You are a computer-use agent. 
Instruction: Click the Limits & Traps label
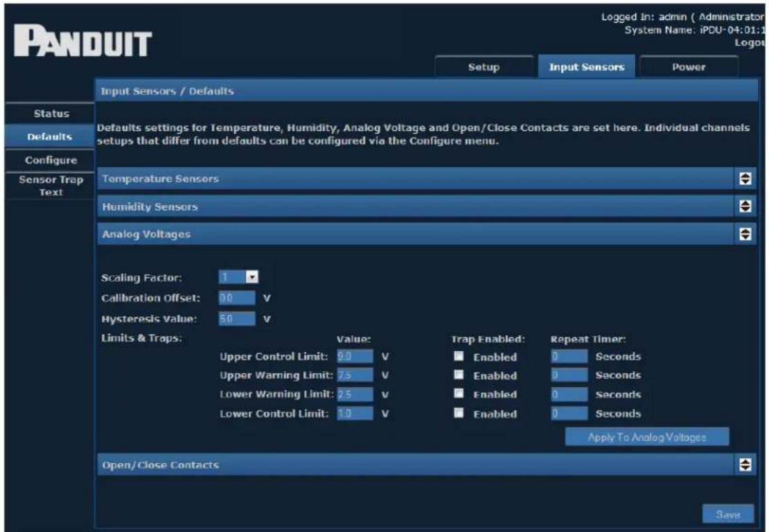click(141, 338)
